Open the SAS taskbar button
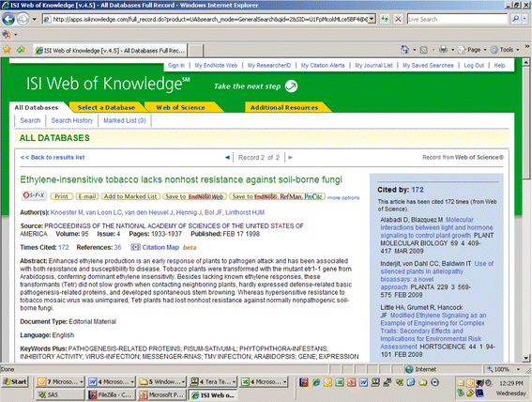 pos(60,394)
